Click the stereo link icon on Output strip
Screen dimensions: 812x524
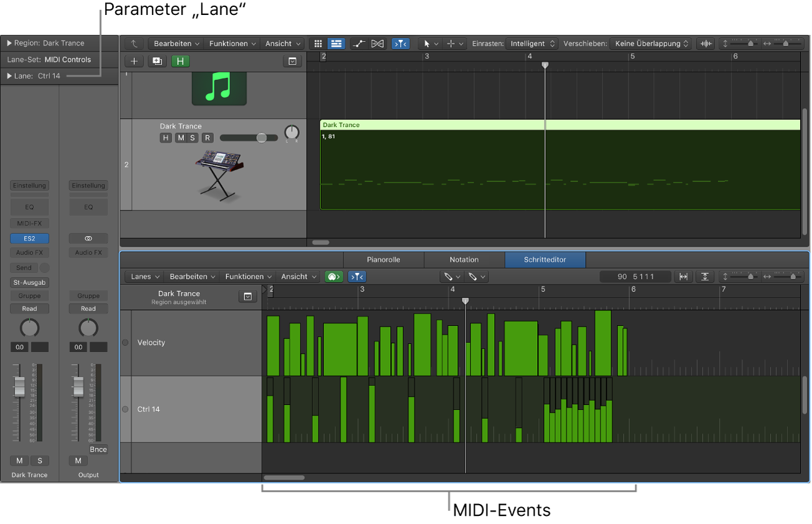pos(88,238)
